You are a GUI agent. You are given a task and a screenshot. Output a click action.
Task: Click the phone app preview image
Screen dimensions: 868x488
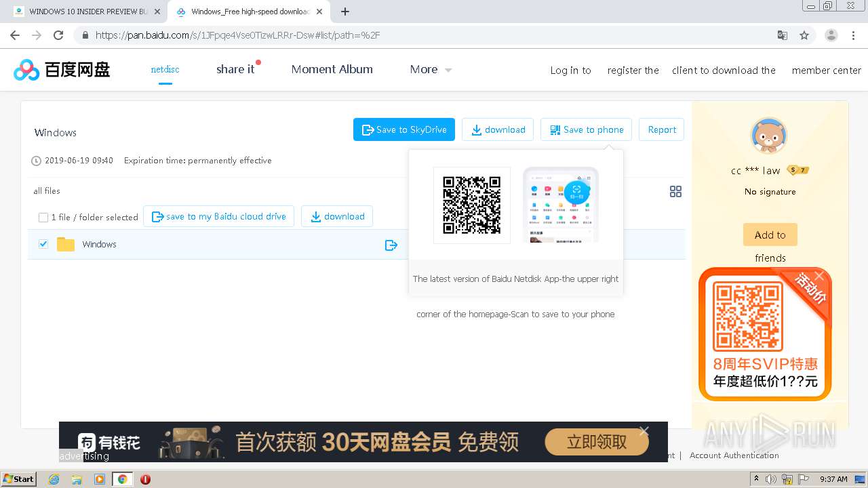pyautogui.click(x=561, y=205)
